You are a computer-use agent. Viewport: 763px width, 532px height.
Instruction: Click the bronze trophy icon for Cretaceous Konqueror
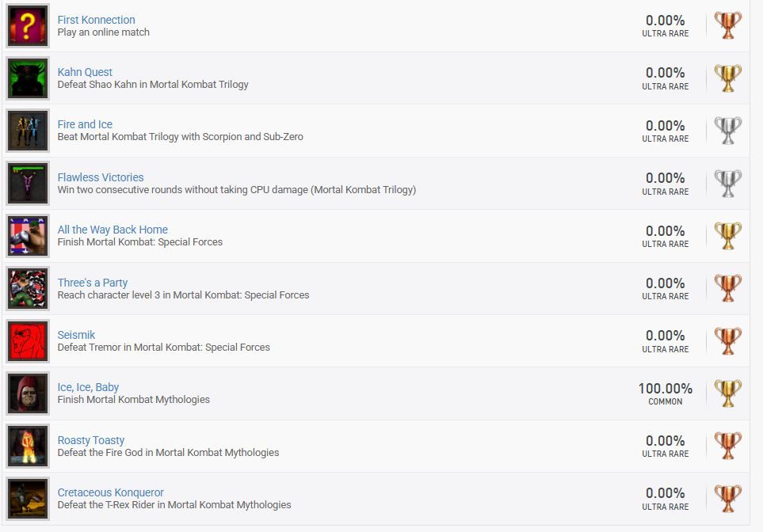(727, 498)
